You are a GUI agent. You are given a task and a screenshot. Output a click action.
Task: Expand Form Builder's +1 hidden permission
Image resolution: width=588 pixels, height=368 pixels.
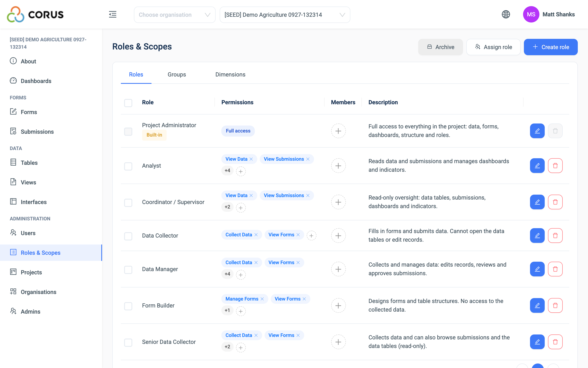point(227,310)
